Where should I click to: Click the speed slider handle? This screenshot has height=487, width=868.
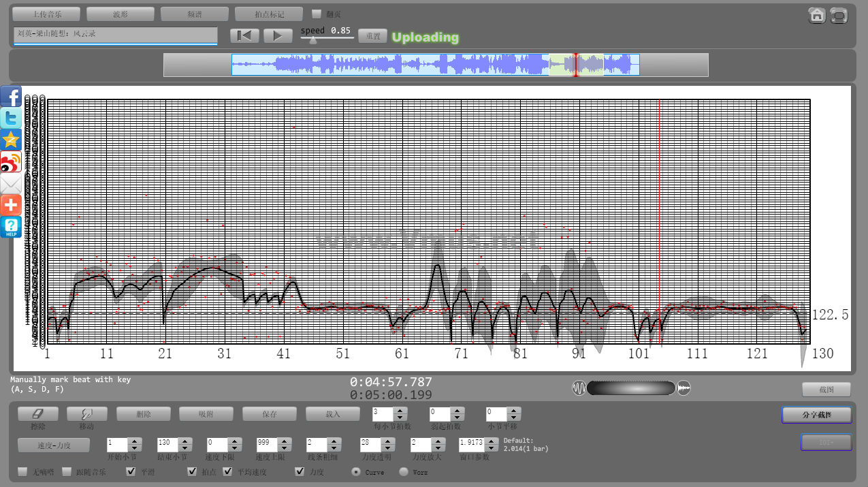coord(312,40)
